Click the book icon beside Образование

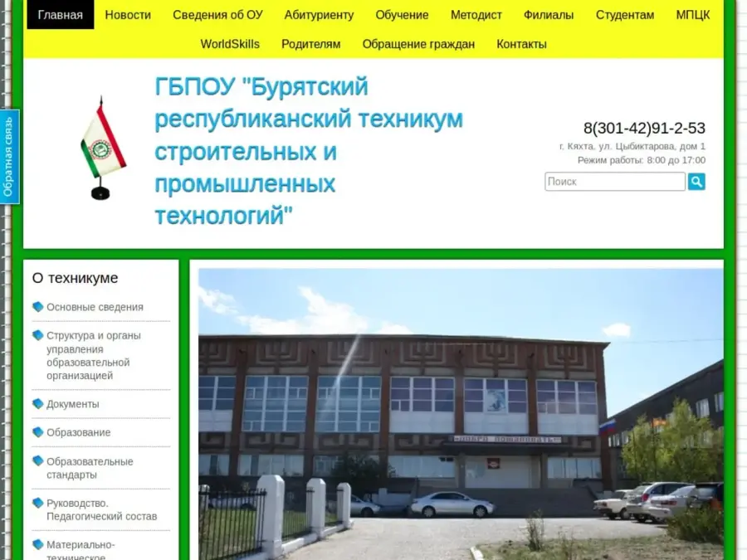(x=37, y=432)
